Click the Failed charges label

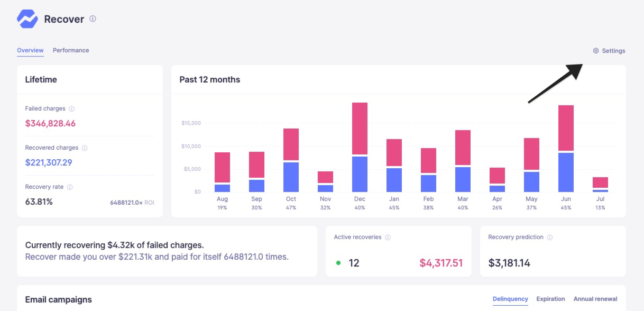click(x=45, y=108)
